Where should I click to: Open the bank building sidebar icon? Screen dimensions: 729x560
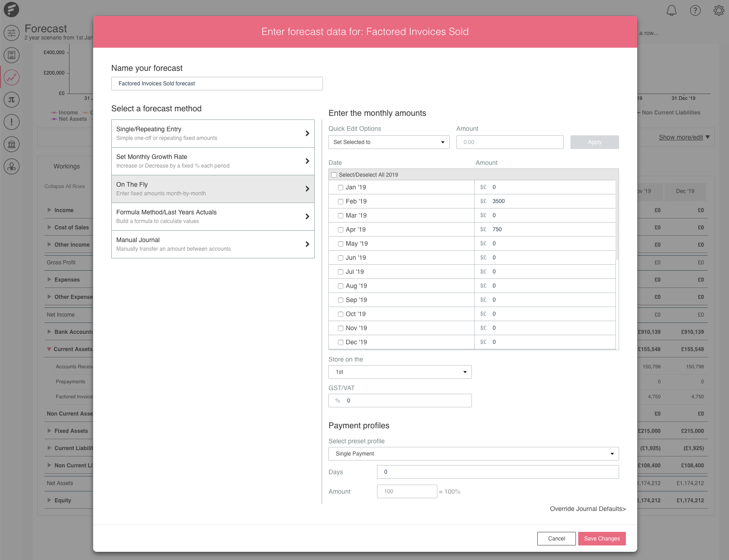(x=11, y=144)
